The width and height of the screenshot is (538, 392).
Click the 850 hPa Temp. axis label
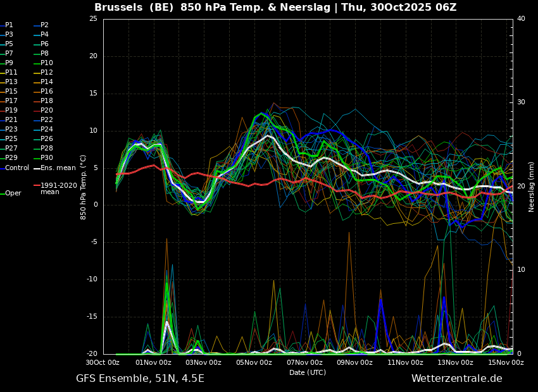[x=84, y=187]
